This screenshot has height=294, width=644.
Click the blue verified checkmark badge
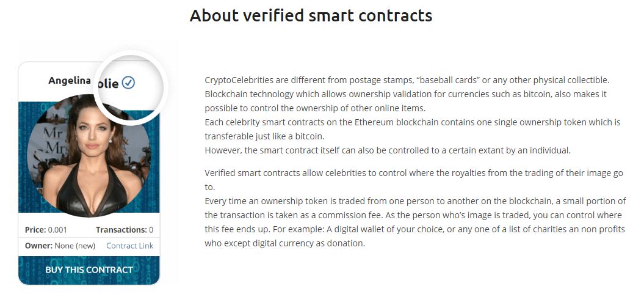pos(128,83)
